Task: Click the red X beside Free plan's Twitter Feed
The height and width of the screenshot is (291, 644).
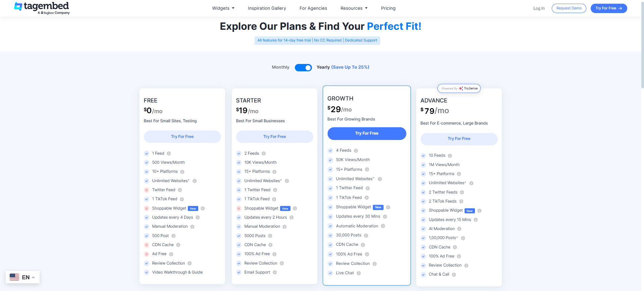Action: coord(147,190)
